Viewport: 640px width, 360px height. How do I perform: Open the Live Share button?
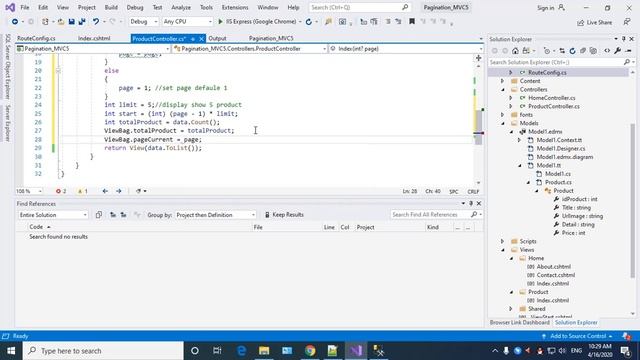(x=594, y=22)
